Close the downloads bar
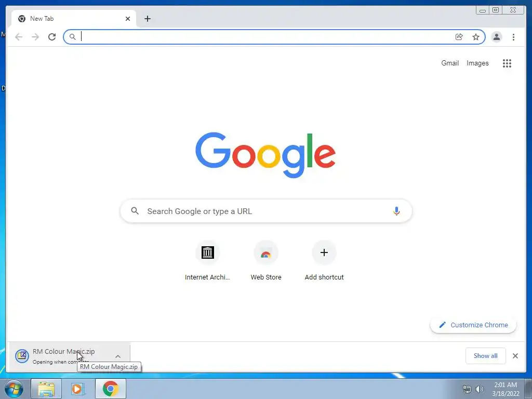The image size is (532, 399). (515, 356)
